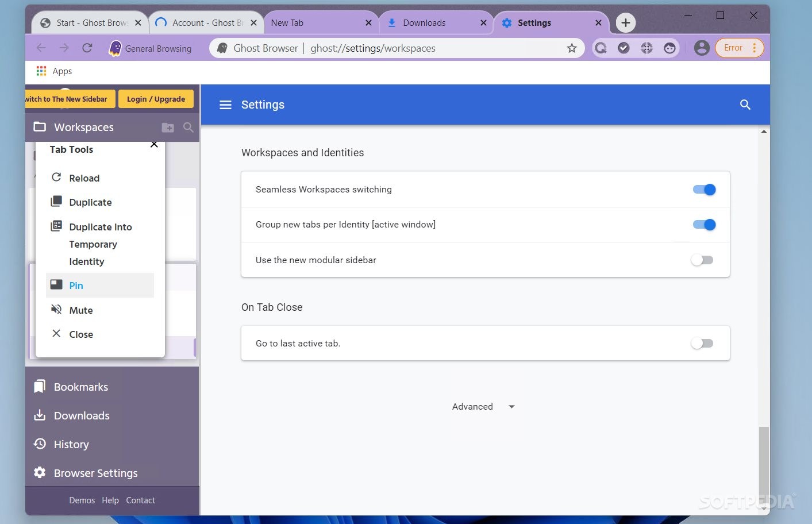Click the General Browsing ghost identity icon

(x=115, y=48)
